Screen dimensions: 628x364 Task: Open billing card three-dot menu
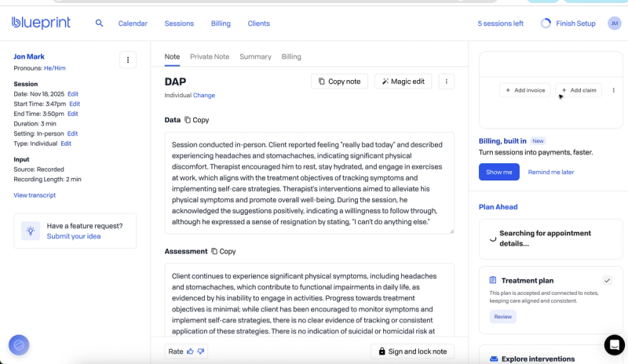[x=614, y=90]
